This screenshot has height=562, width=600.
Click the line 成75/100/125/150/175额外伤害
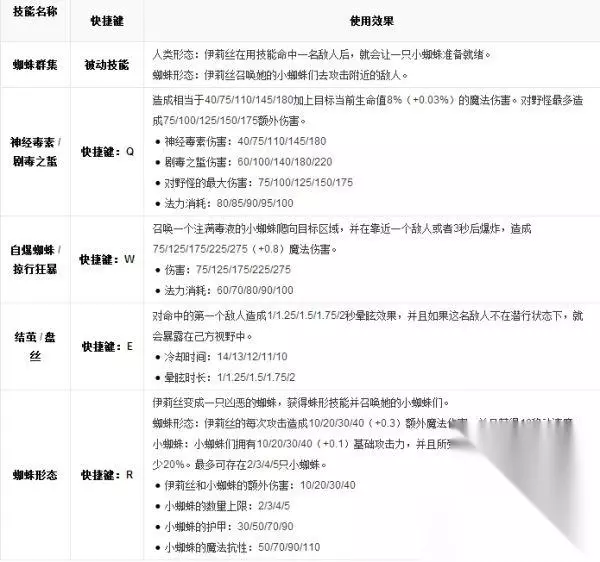(230, 121)
